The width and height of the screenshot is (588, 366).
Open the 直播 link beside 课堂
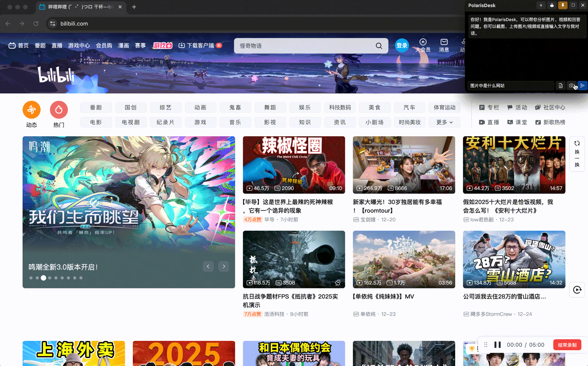[489, 122]
